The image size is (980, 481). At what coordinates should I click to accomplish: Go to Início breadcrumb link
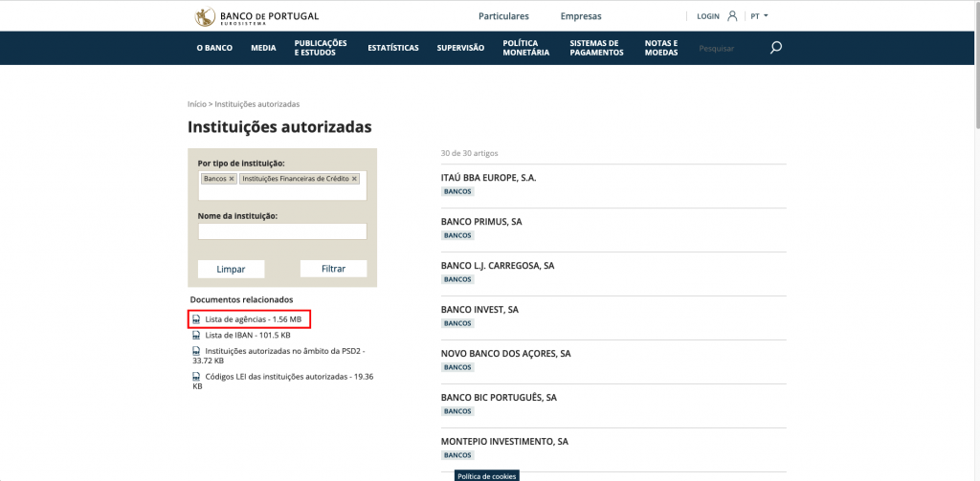pos(197,104)
